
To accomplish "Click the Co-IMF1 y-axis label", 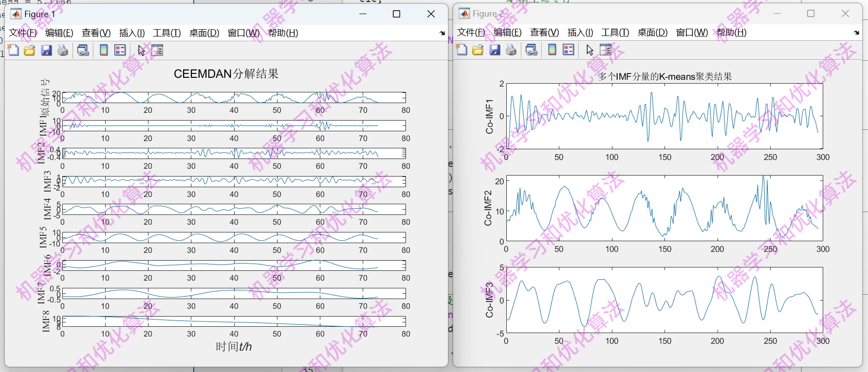I will [489, 117].
